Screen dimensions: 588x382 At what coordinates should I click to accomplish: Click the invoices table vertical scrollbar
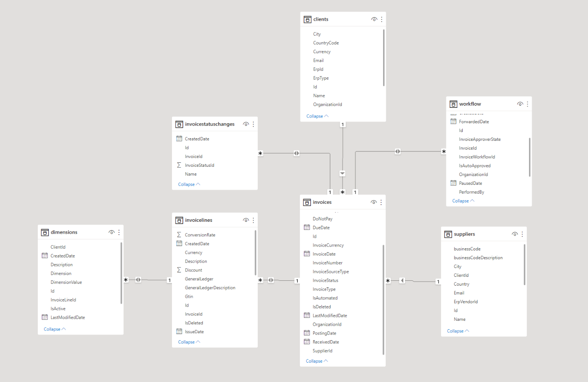click(x=383, y=299)
